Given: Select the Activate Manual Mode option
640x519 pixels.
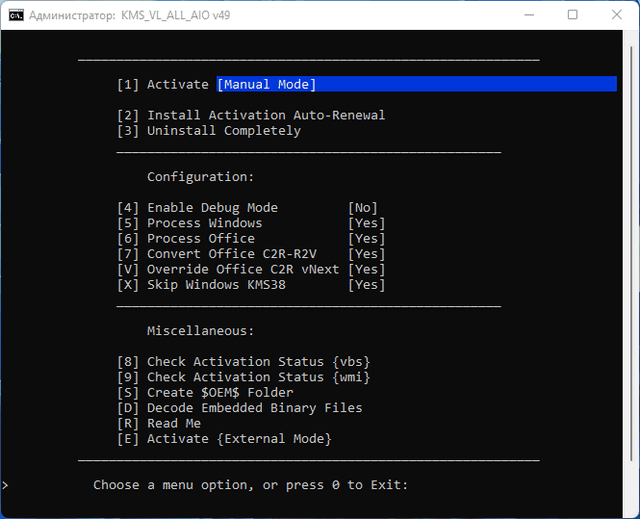Looking at the screenshot, I should pos(216,85).
